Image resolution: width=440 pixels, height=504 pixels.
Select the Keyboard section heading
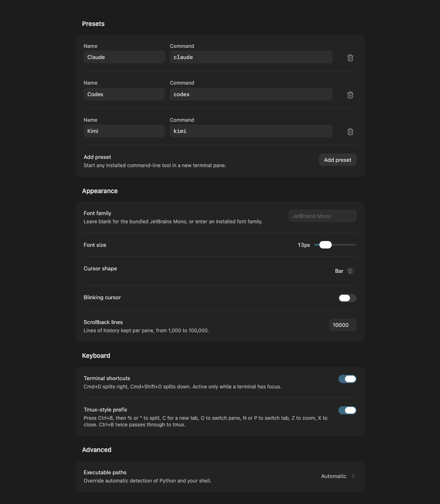96,356
